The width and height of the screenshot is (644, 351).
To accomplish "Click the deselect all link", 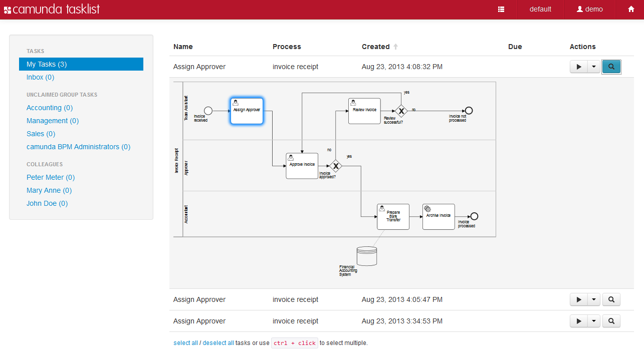I will (x=218, y=343).
